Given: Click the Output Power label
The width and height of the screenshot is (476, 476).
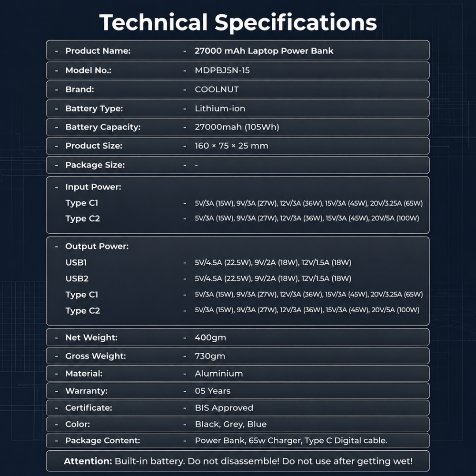Looking at the screenshot, I should click(97, 246).
